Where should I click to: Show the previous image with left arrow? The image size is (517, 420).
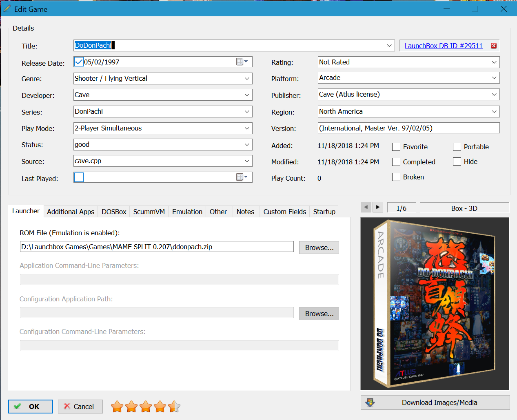366,207
